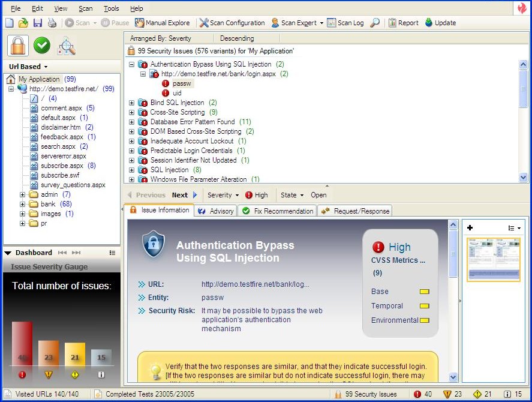Screen dimensions: 532x402
Task: Click the Next issue navigation button
Action: [x=180, y=194]
